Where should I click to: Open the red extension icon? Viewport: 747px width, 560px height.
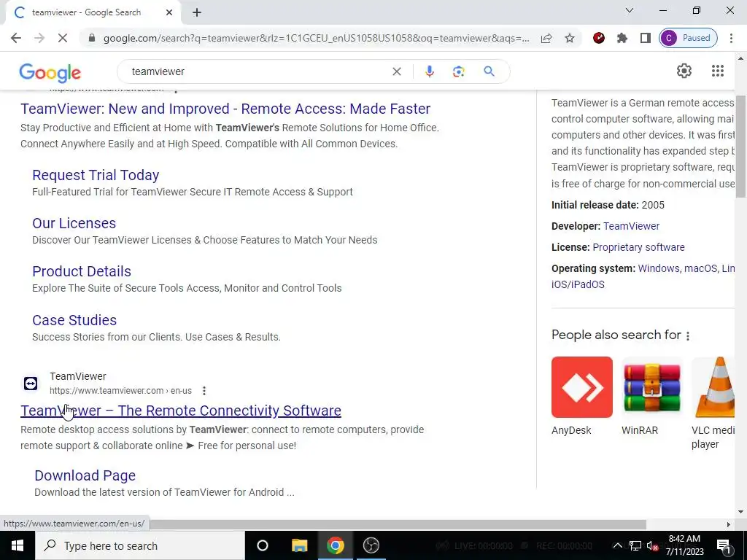coord(599,38)
